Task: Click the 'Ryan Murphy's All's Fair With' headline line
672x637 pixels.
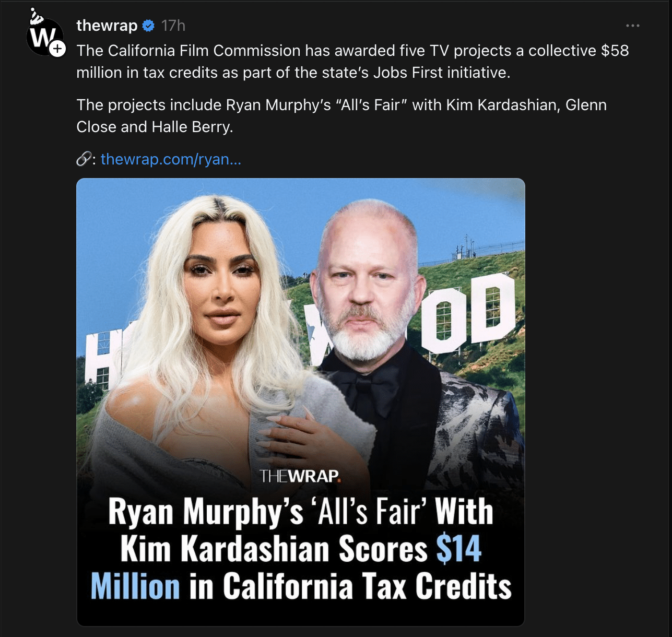Action: click(301, 511)
